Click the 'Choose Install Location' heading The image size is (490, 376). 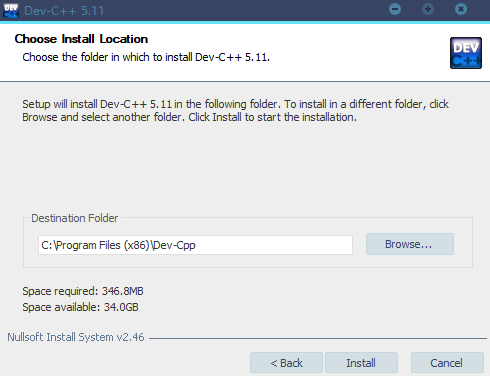(x=81, y=39)
